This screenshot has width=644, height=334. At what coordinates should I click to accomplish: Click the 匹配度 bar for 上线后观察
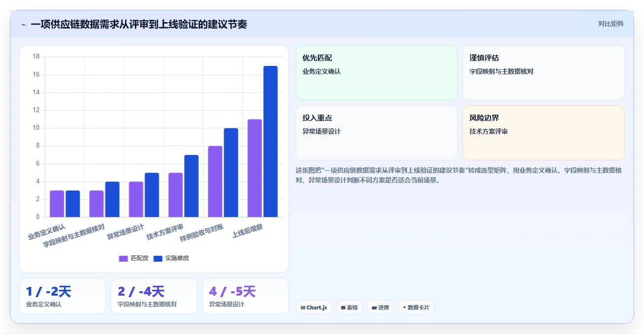(255, 168)
